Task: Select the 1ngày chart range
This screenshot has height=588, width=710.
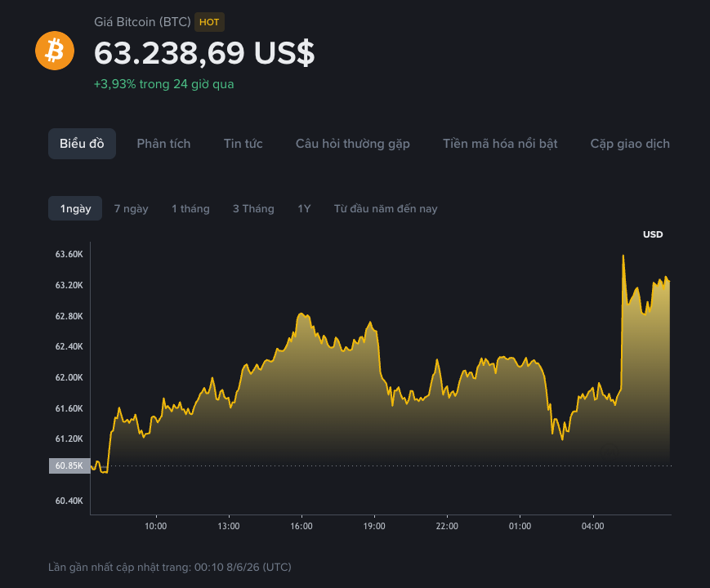Action: click(75, 209)
